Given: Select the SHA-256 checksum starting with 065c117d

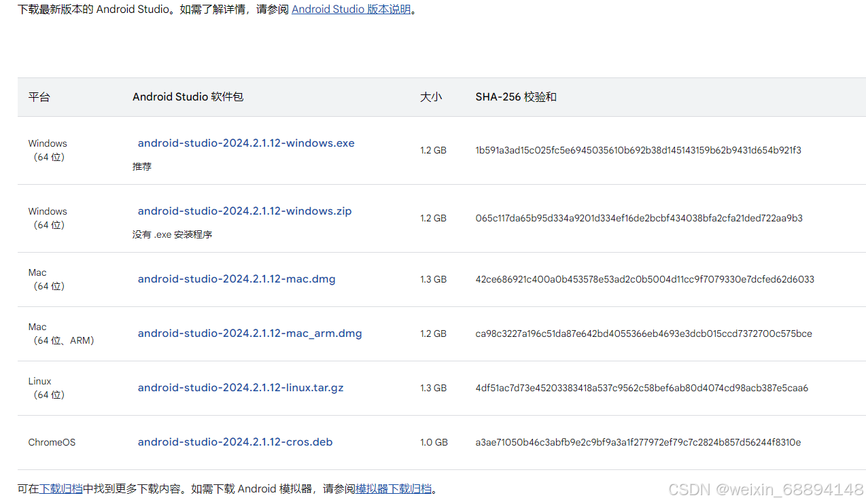Looking at the screenshot, I should tap(639, 218).
